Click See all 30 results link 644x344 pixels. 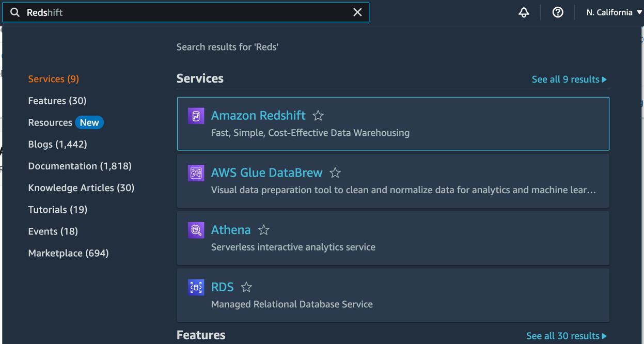(x=567, y=336)
